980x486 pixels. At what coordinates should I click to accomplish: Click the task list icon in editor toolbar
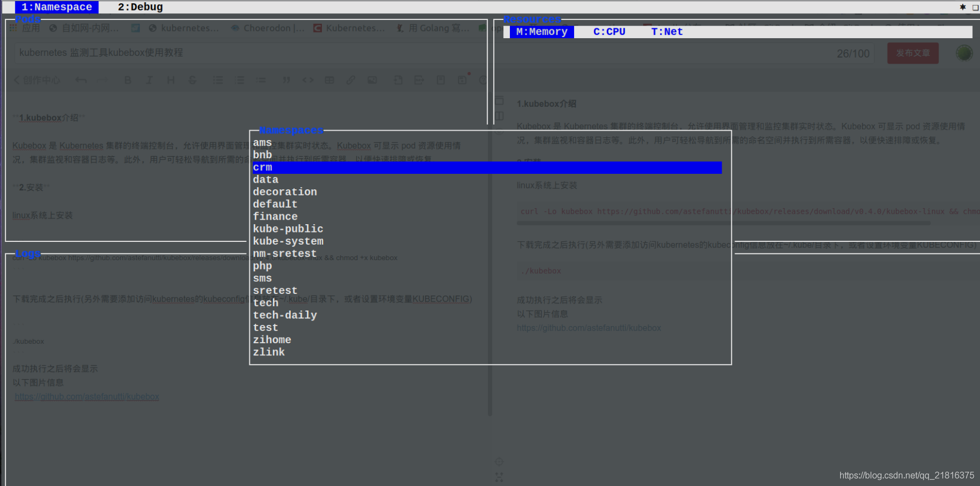[261, 80]
